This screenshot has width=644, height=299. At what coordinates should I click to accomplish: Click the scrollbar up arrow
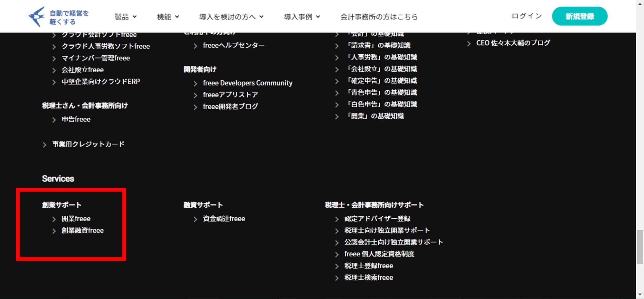click(x=640, y=4)
